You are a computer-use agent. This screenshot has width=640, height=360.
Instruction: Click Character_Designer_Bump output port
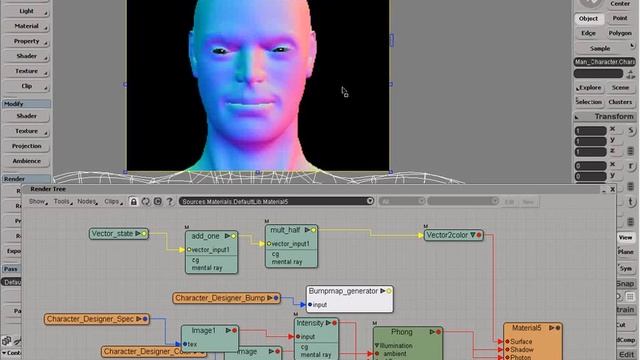coord(276,298)
